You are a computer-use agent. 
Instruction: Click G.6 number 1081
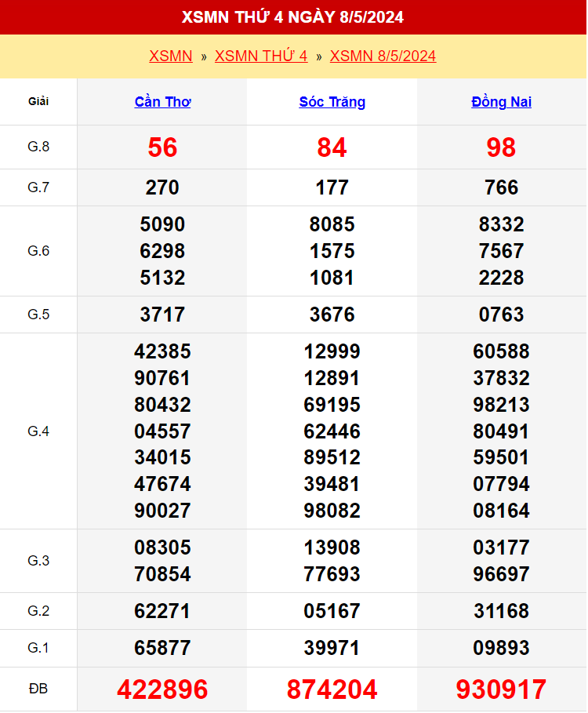click(332, 278)
